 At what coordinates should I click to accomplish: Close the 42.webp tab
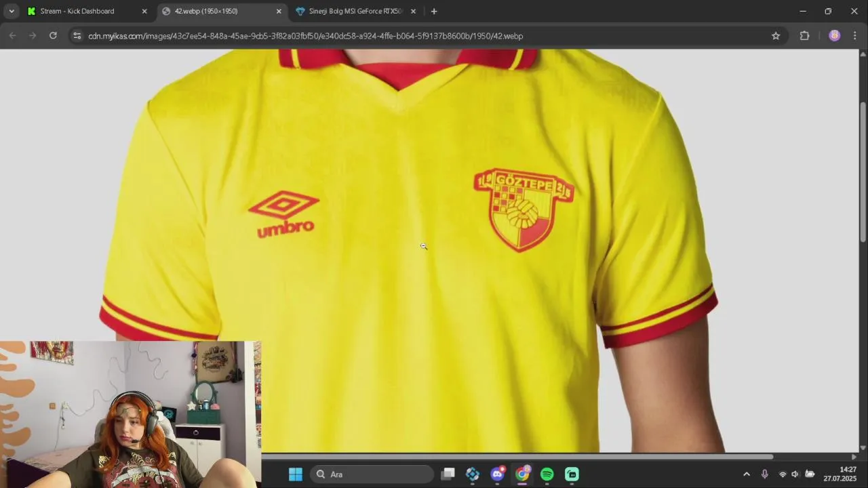(x=279, y=12)
